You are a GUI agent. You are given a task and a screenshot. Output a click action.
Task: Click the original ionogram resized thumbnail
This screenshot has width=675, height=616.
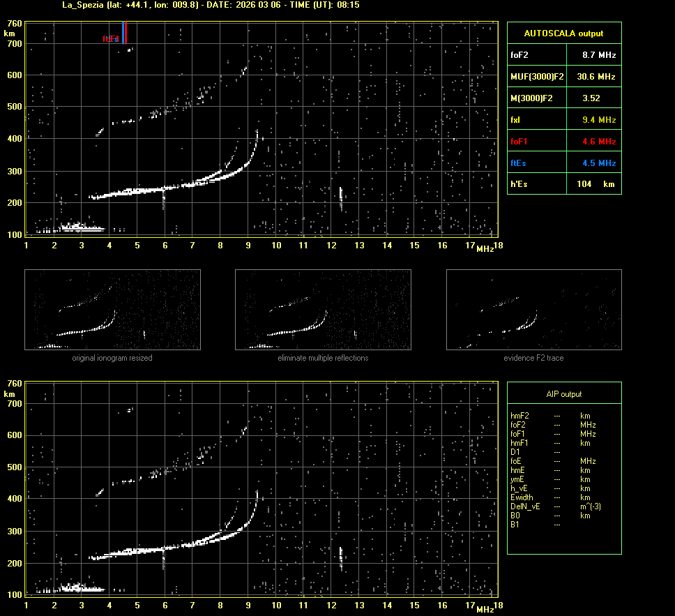tap(112, 309)
